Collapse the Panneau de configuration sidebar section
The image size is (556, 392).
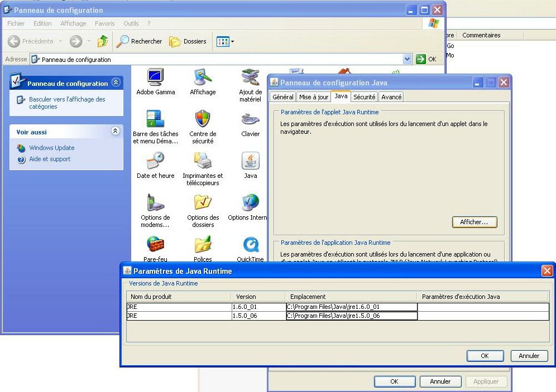pos(116,83)
